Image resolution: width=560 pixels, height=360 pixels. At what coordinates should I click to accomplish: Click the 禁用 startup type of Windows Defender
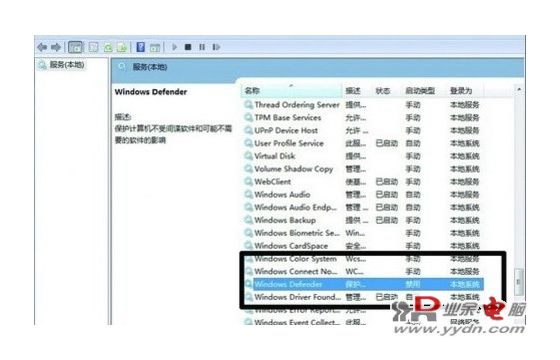413,285
